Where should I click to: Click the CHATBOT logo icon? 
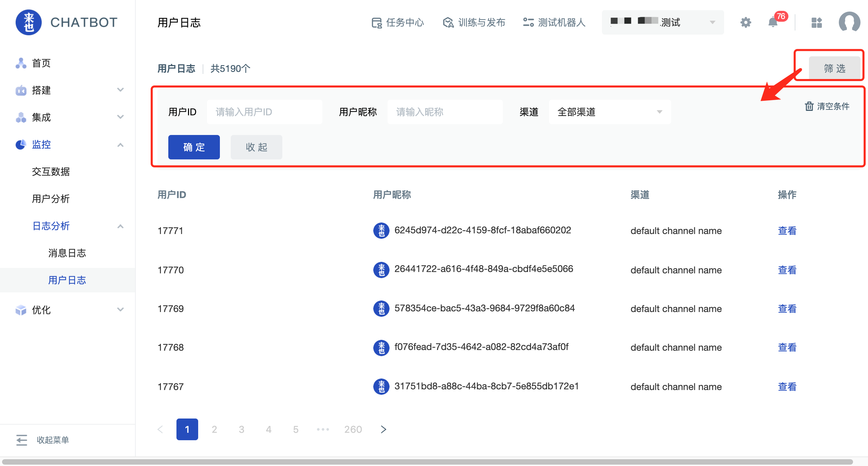point(29,22)
